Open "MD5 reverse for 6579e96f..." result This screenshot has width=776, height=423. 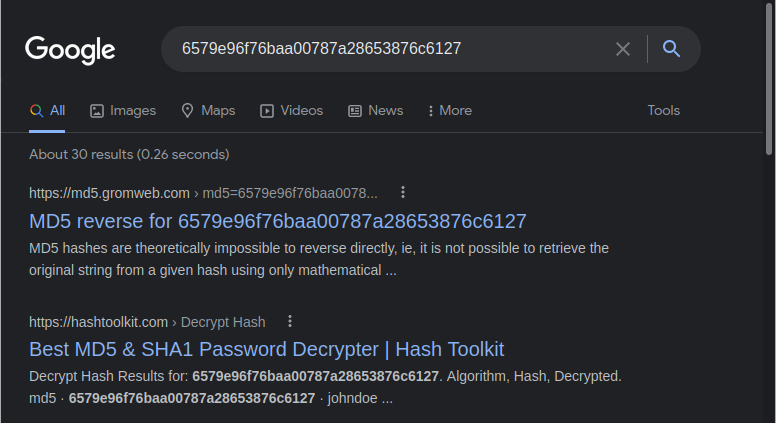click(277, 221)
